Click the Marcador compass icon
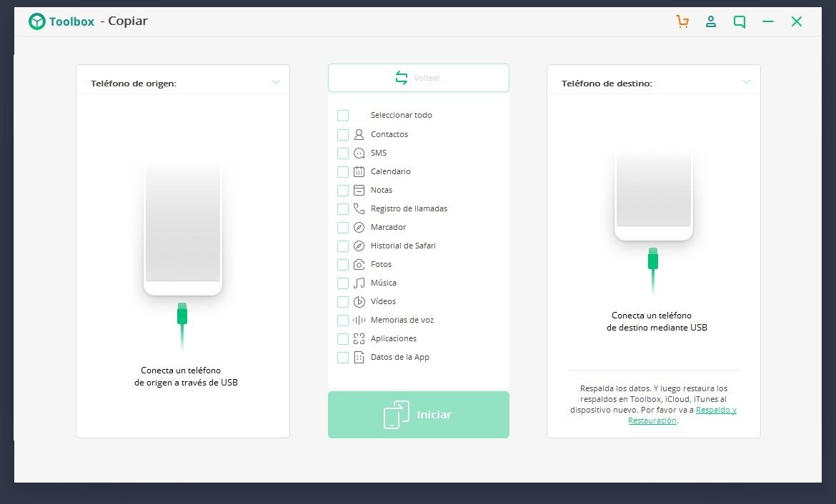This screenshot has width=836, height=504. pyautogui.click(x=359, y=228)
